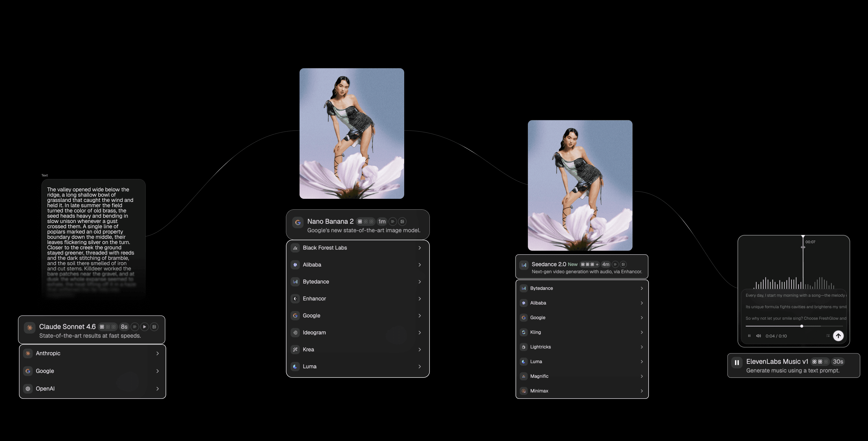
Task: Select Luma in the image model list
Action: click(x=358, y=366)
